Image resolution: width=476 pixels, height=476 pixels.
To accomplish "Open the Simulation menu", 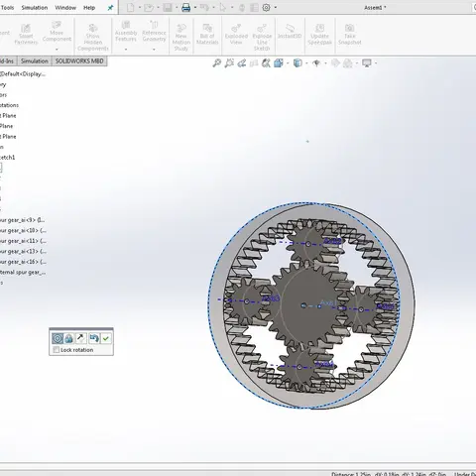I will (35, 8).
